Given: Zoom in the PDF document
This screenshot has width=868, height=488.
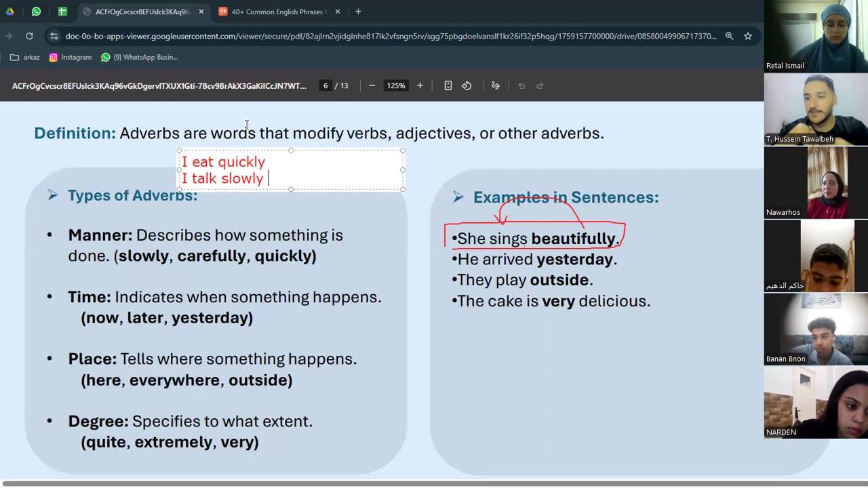Looking at the screenshot, I should point(420,86).
